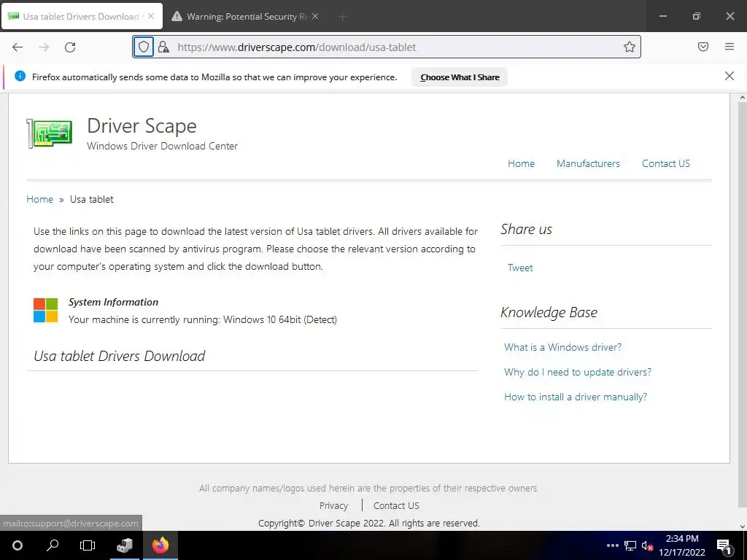Click the 'Usa tablet Drivers Download' heading
Viewport: 747px width, 560px height.
(x=120, y=356)
